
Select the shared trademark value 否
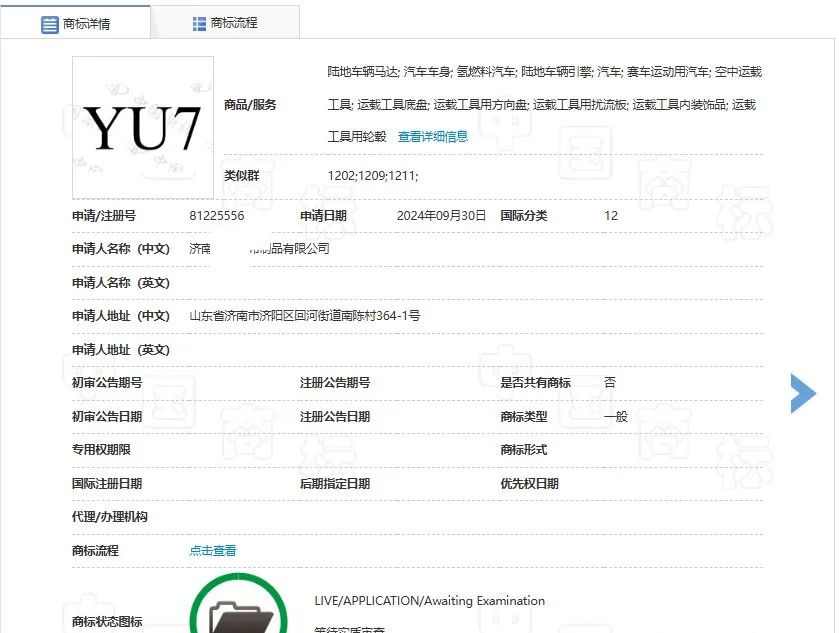point(610,383)
